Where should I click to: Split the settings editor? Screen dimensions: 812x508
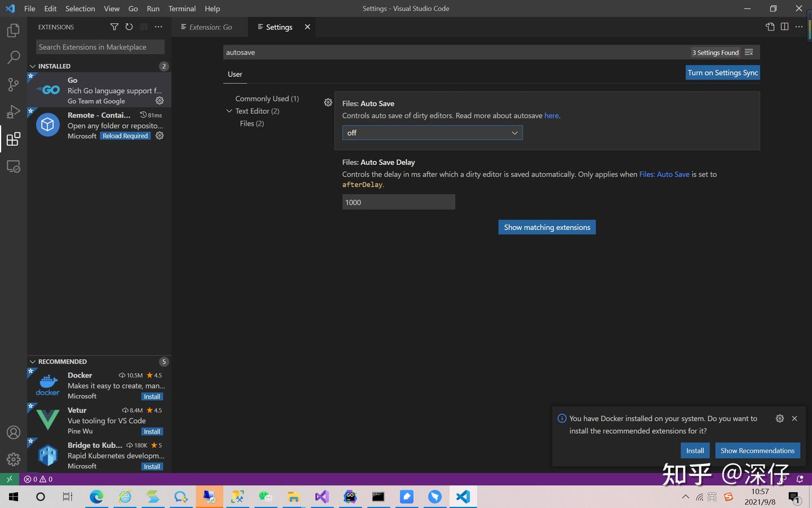click(x=784, y=27)
